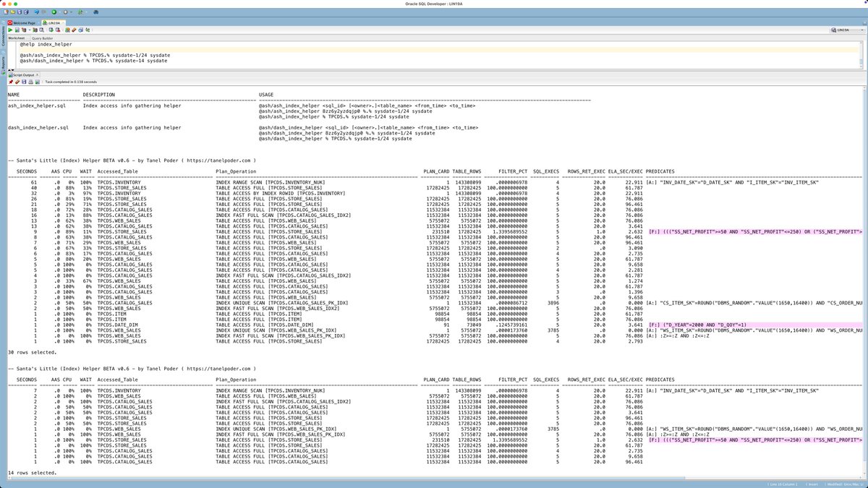Print the Script Output

pos(30,82)
